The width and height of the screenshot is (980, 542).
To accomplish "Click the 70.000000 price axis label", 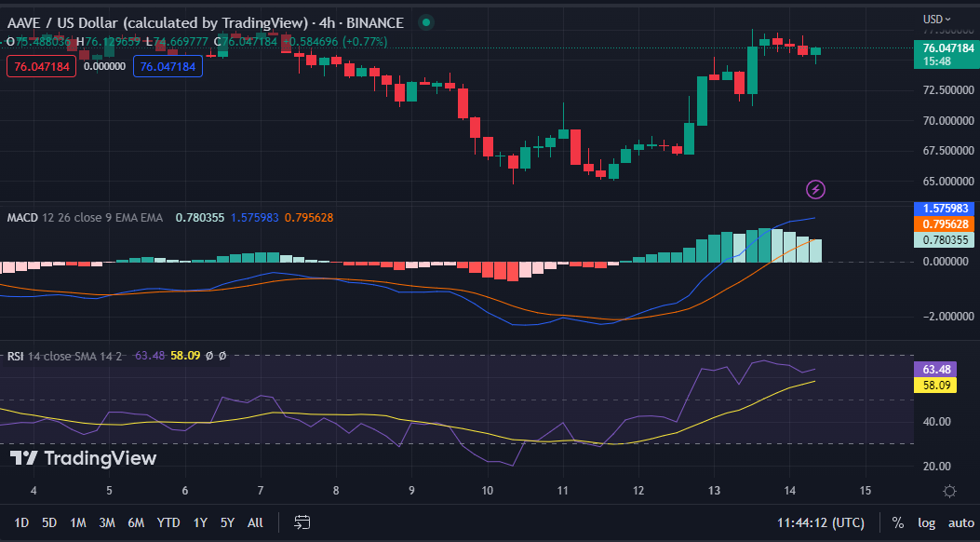I will click(948, 121).
